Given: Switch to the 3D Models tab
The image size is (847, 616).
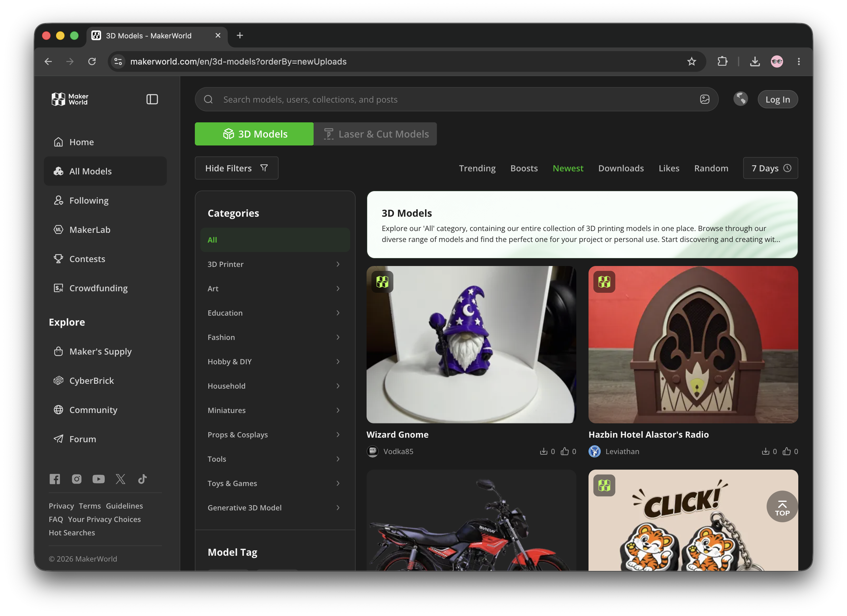Looking at the screenshot, I should (x=254, y=134).
